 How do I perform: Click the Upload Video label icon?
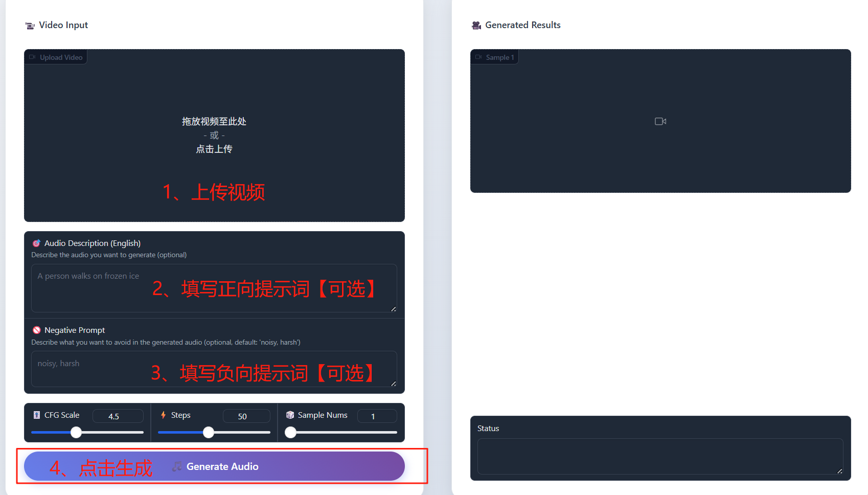pos(32,57)
